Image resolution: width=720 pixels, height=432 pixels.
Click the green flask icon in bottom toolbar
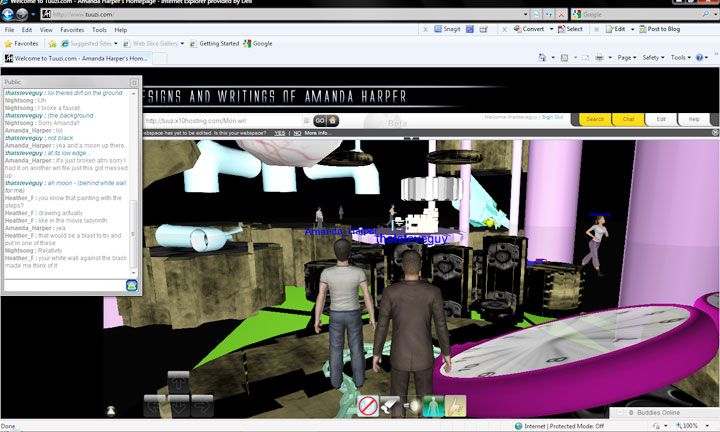point(432,406)
